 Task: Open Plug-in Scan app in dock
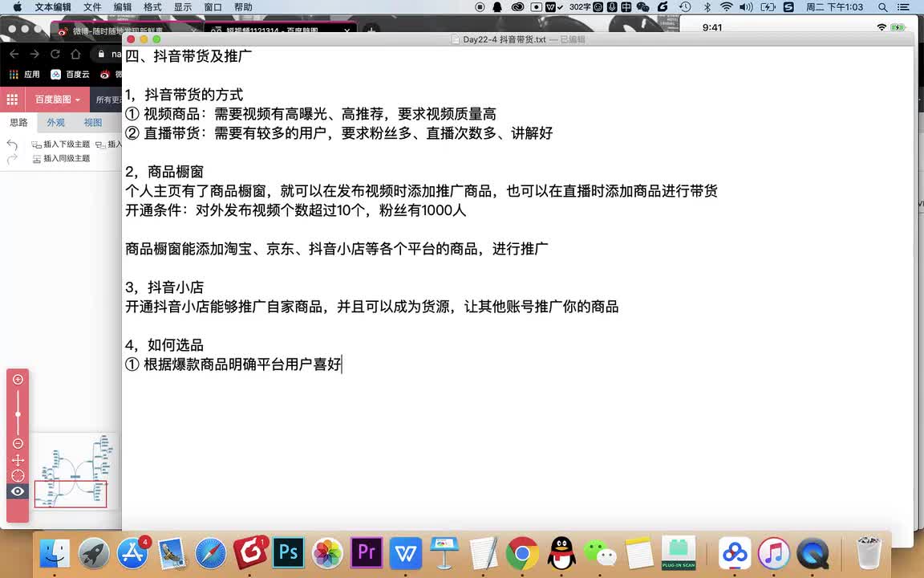click(679, 552)
